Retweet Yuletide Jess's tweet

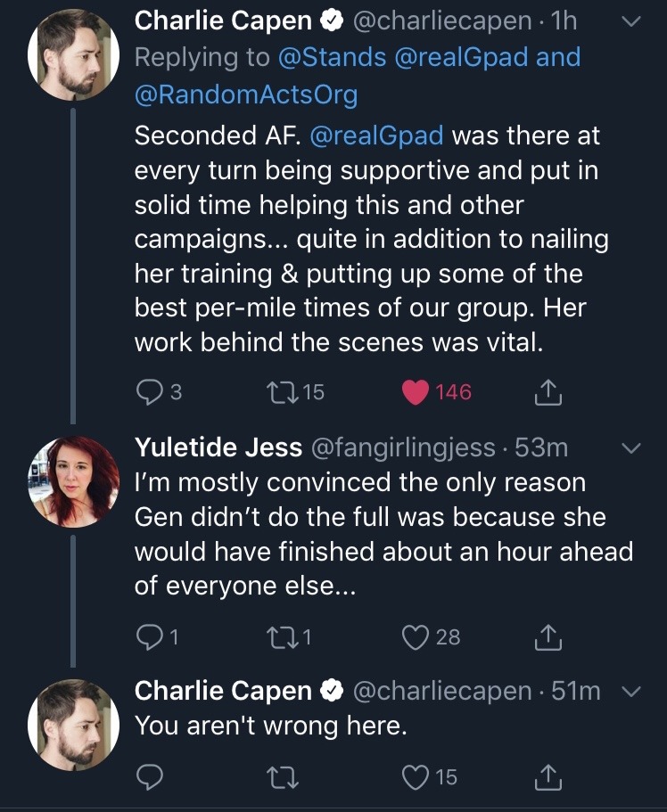tap(279, 636)
